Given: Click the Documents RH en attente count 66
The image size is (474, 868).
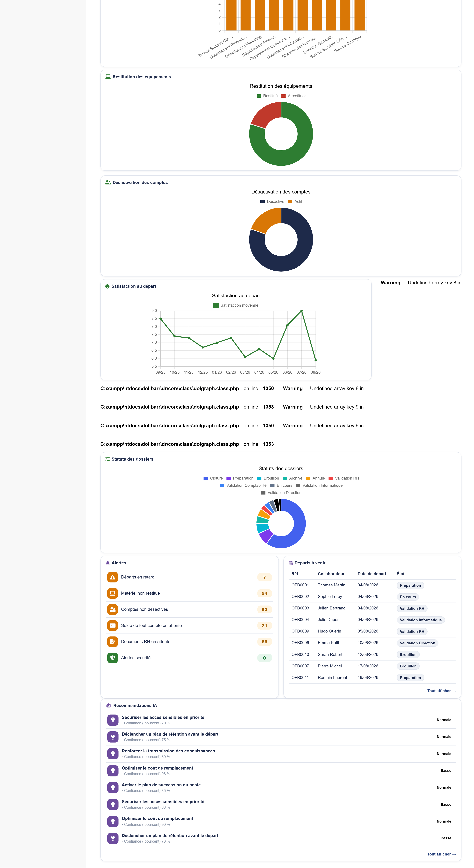Looking at the screenshot, I should coord(264,642).
